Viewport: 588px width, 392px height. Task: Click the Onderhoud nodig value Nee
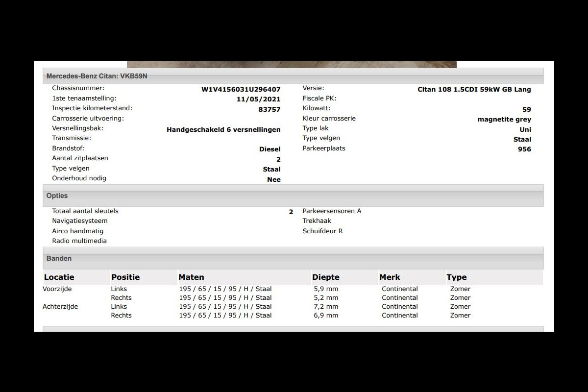(274, 180)
